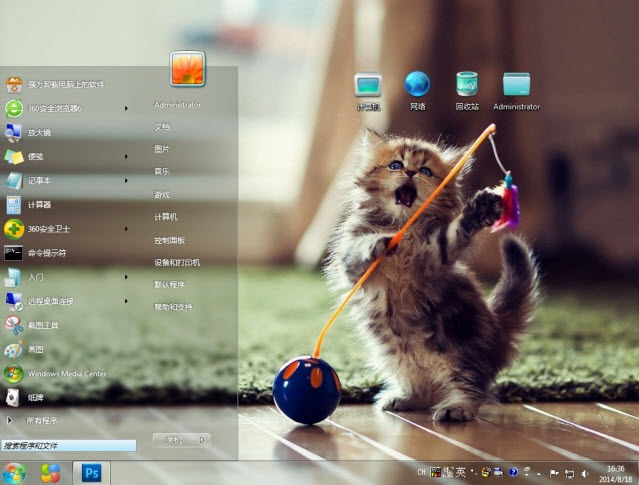Viewport: 639px width, 485px height.
Task: Open Administrator folder on desktop
Action: click(x=516, y=91)
